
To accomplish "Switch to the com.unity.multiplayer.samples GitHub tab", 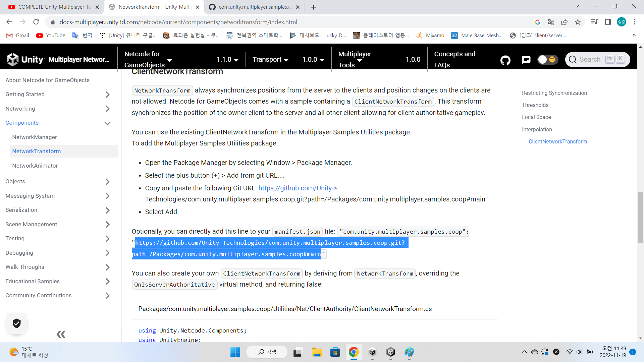I will tap(254, 7).
